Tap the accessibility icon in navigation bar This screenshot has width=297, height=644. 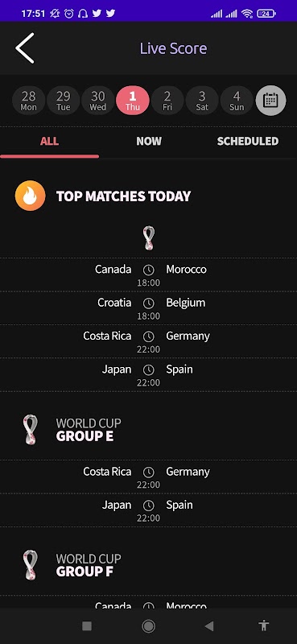click(x=264, y=625)
